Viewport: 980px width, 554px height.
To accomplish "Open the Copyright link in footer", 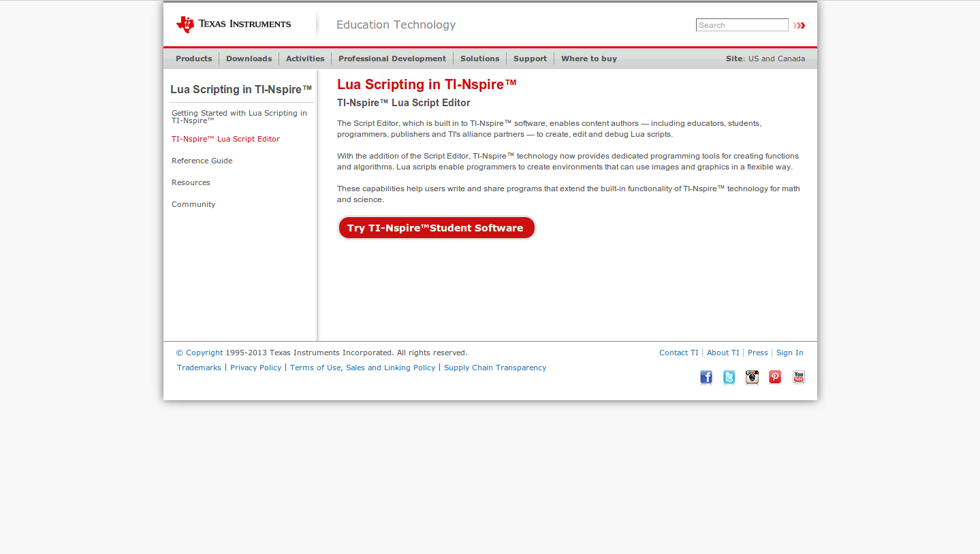I will pyautogui.click(x=200, y=353).
